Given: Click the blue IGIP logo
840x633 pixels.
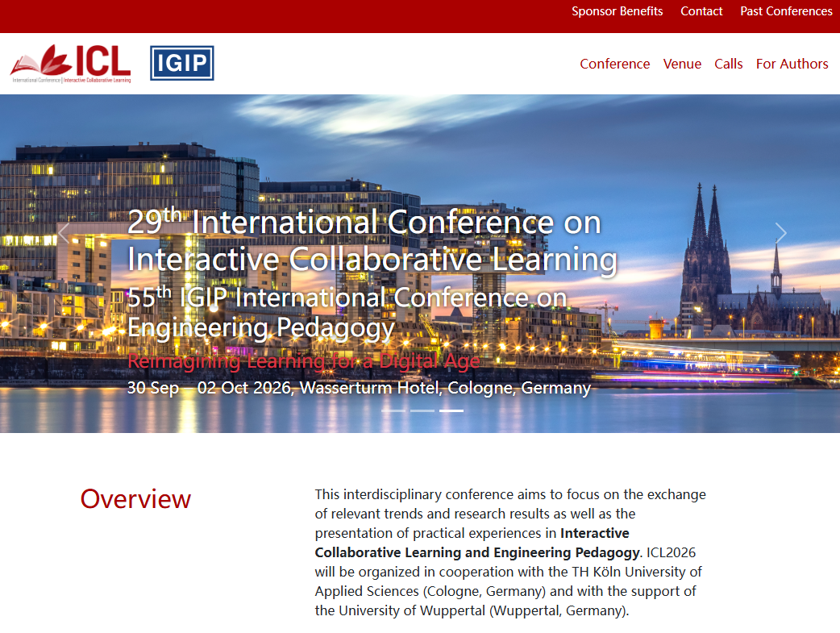Looking at the screenshot, I should point(182,64).
